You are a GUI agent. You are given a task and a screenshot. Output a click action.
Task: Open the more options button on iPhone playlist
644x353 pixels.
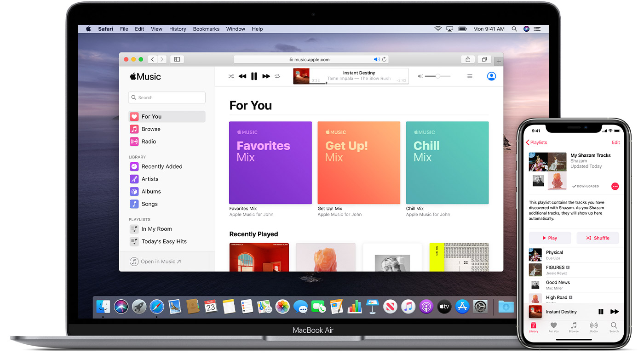pyautogui.click(x=615, y=186)
